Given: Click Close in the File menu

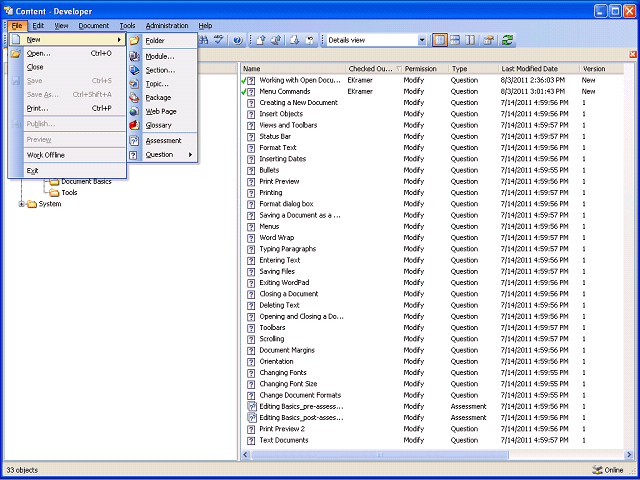Looking at the screenshot, I should [x=67, y=67].
